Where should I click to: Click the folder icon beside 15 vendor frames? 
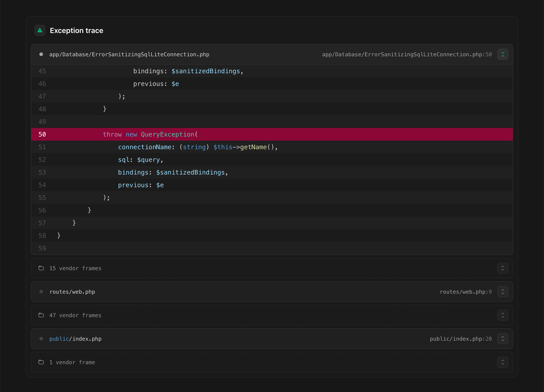click(x=41, y=268)
